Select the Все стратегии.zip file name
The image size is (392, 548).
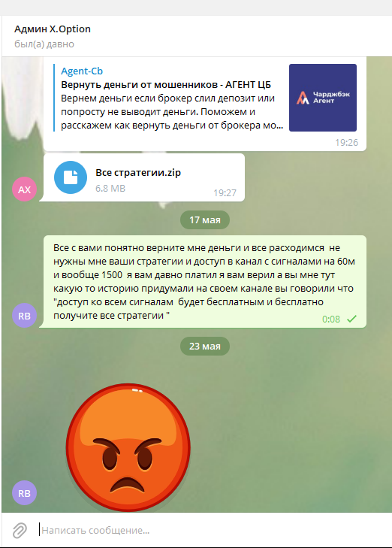click(x=138, y=172)
